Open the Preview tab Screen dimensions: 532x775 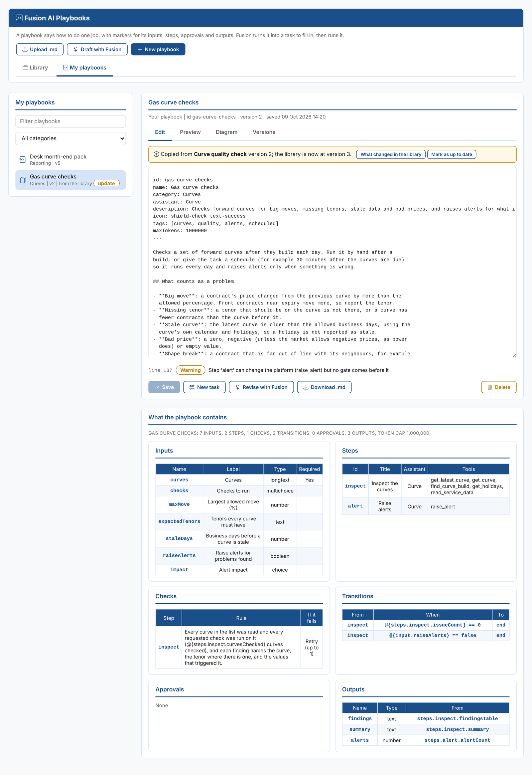click(x=190, y=132)
